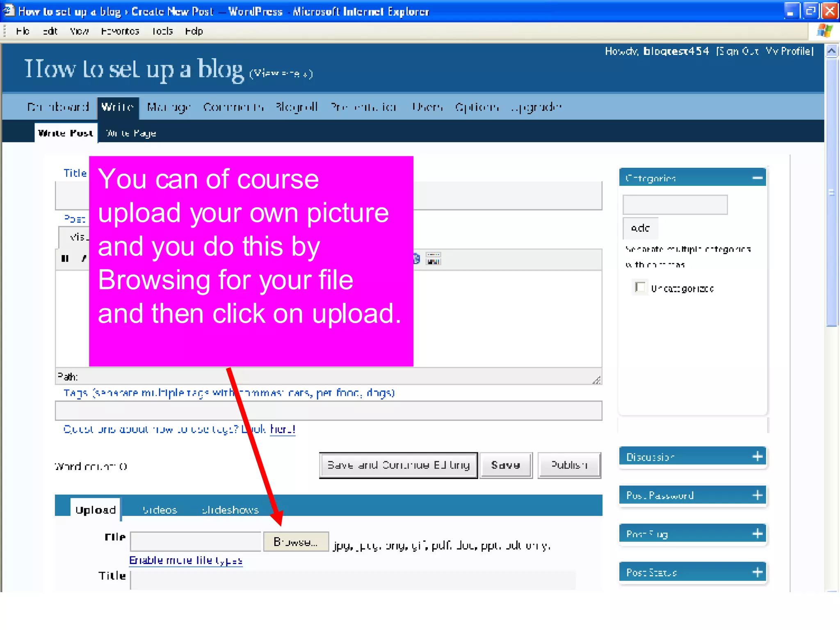Screen dimensions: 840x630
Task: Open the Favorites menu
Action: click(120, 31)
